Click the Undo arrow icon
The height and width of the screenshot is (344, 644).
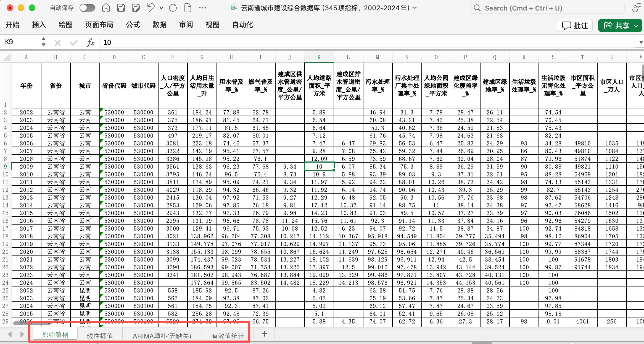151,8
